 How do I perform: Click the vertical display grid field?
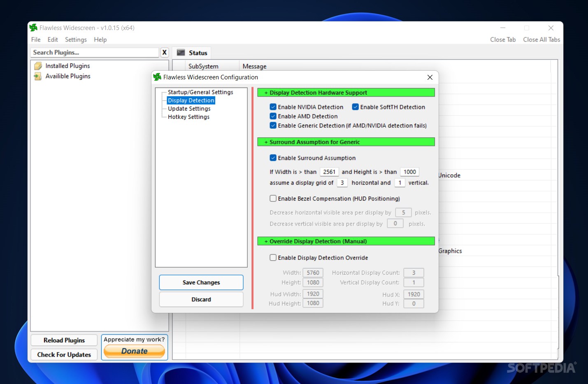[400, 183]
